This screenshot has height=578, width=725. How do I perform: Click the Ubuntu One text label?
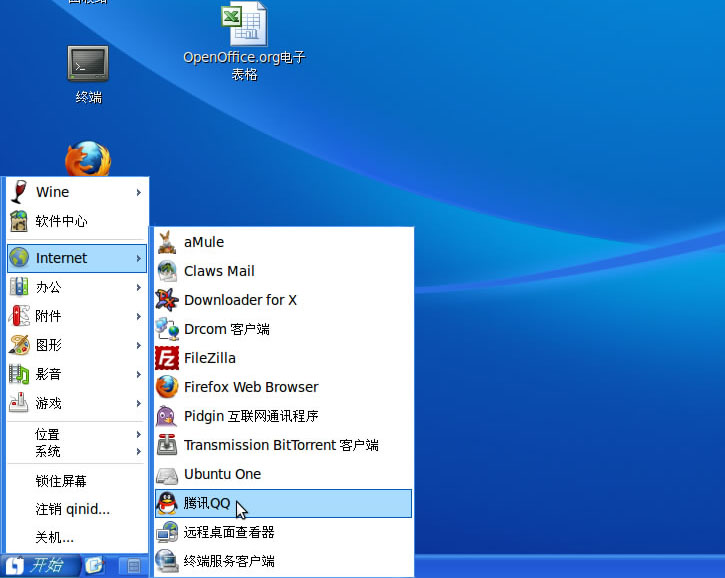(222, 474)
